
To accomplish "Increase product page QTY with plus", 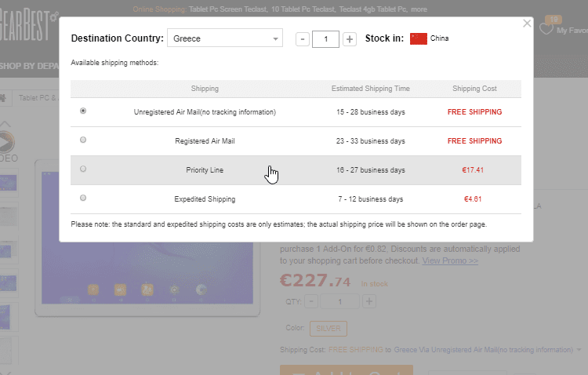I will coord(369,301).
